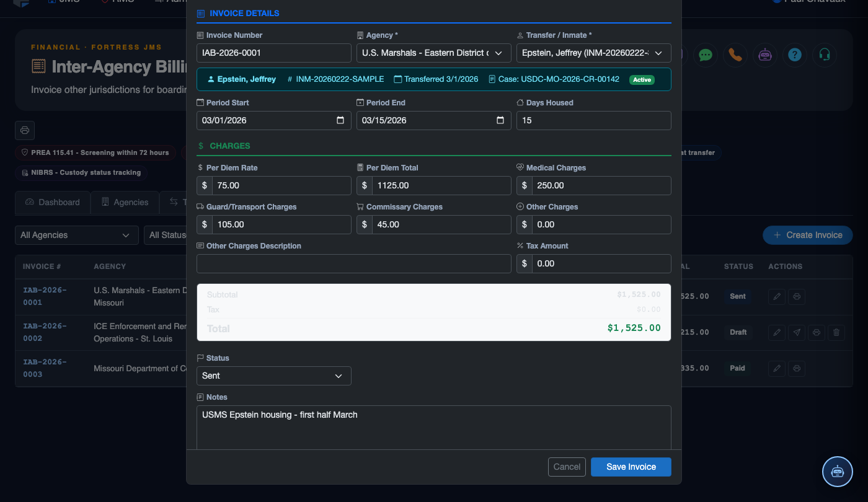868x502 pixels.
Task: Click the Medical Charges field
Action: (601, 185)
